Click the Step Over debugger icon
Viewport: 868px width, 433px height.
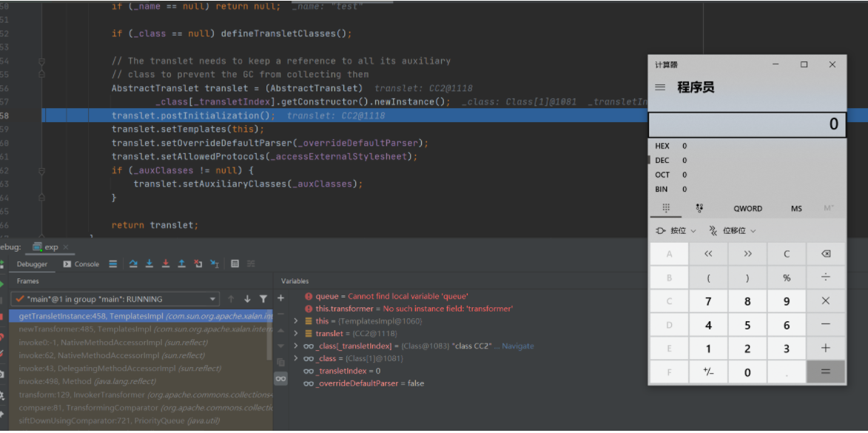pyautogui.click(x=133, y=264)
